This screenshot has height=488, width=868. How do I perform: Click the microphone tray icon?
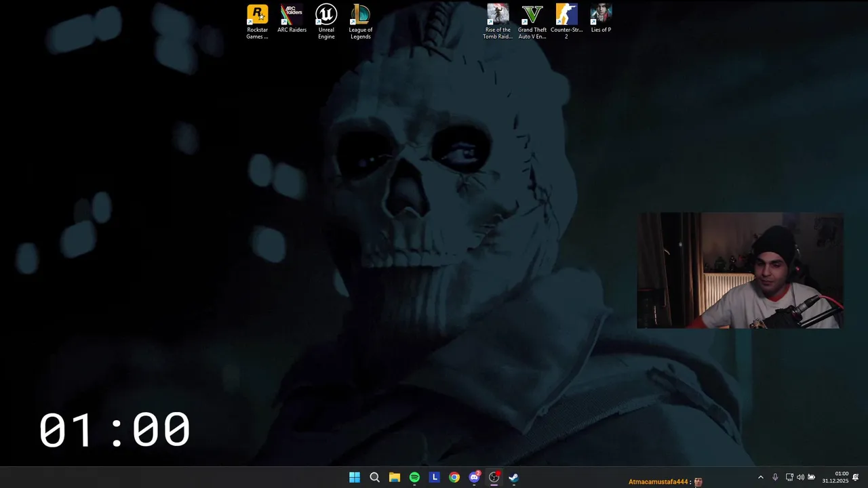click(775, 477)
